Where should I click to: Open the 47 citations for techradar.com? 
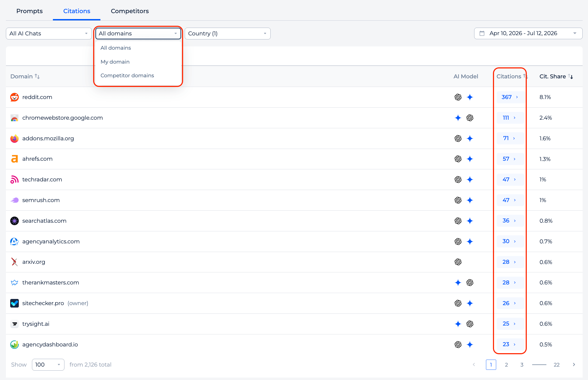(510, 180)
